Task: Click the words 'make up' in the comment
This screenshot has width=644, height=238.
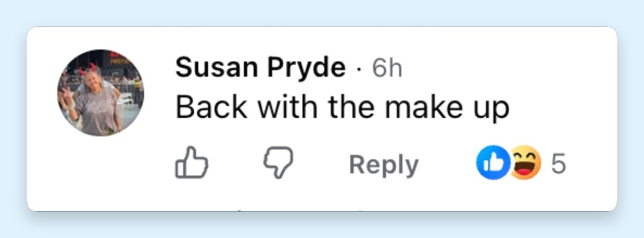Action: coord(451,109)
